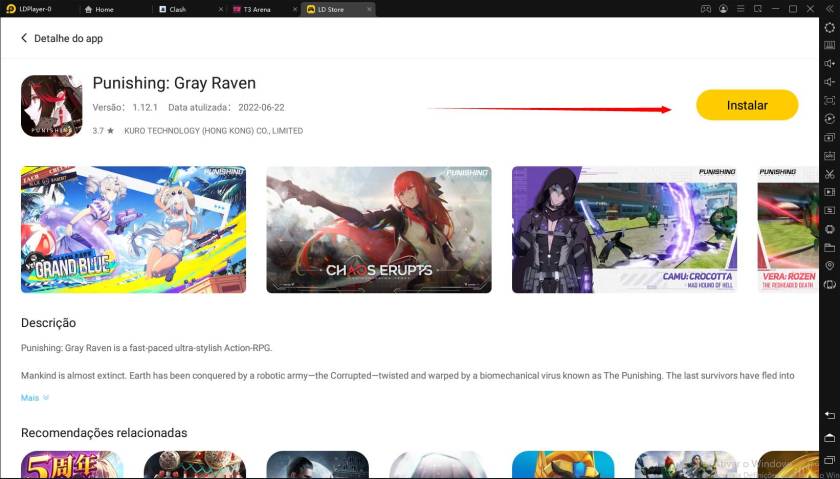Click the volume down sidebar icon

click(830, 82)
